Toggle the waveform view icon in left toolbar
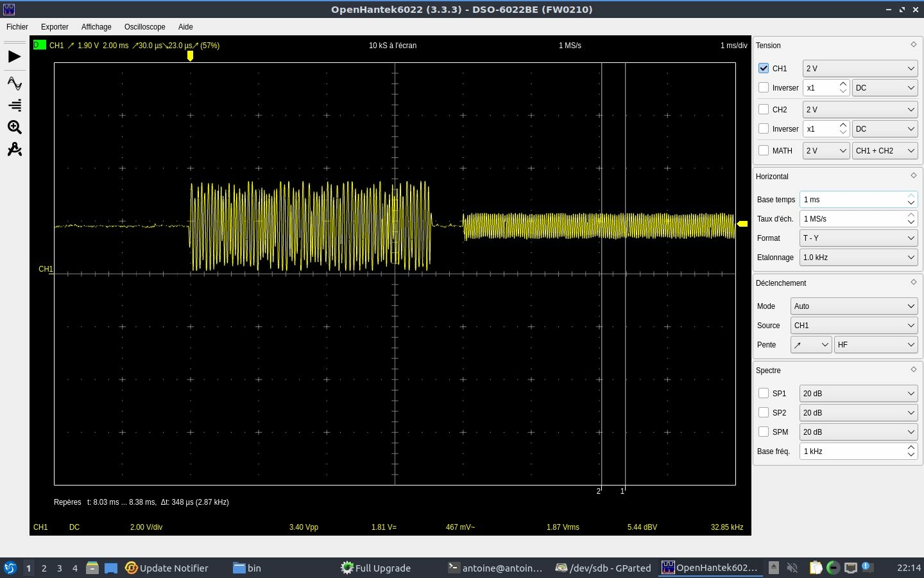 coord(14,83)
